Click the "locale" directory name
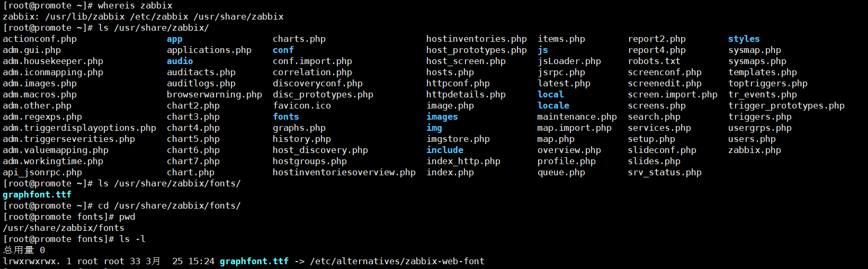The image size is (868, 269). [553, 106]
